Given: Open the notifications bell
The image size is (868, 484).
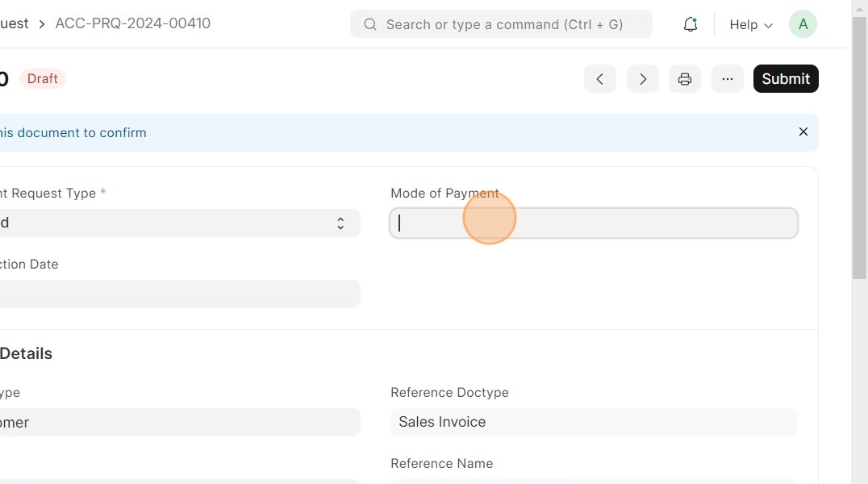Looking at the screenshot, I should [x=690, y=24].
